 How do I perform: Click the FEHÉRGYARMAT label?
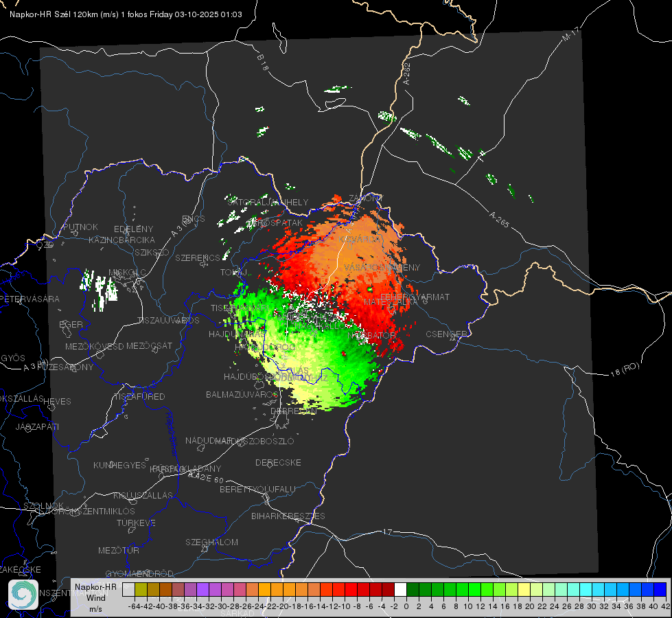click(x=415, y=297)
